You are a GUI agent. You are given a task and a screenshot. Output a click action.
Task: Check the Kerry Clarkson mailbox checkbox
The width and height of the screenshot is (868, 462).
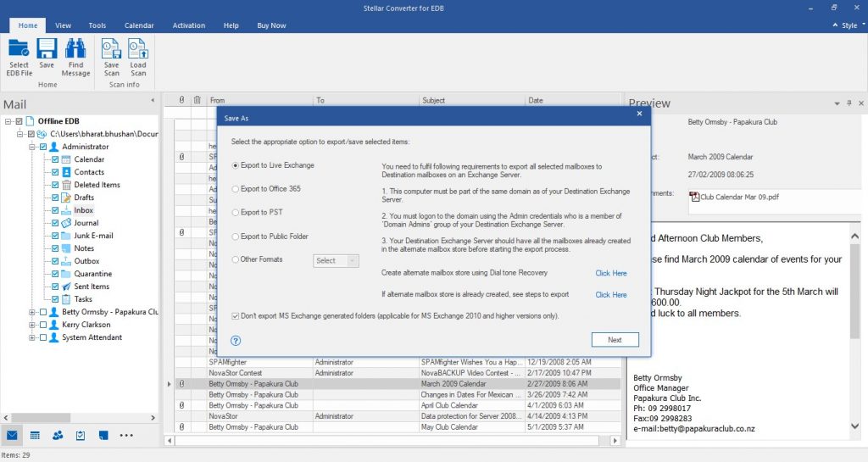pyautogui.click(x=43, y=325)
